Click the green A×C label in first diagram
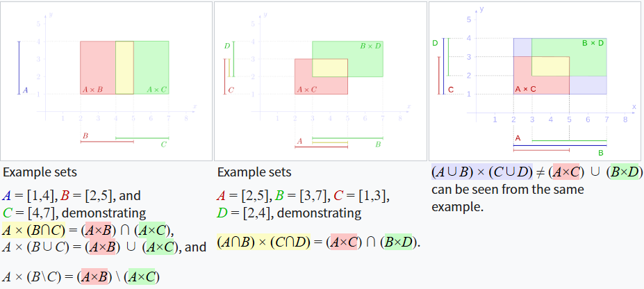Screen dimensions: 644x289 157,90
